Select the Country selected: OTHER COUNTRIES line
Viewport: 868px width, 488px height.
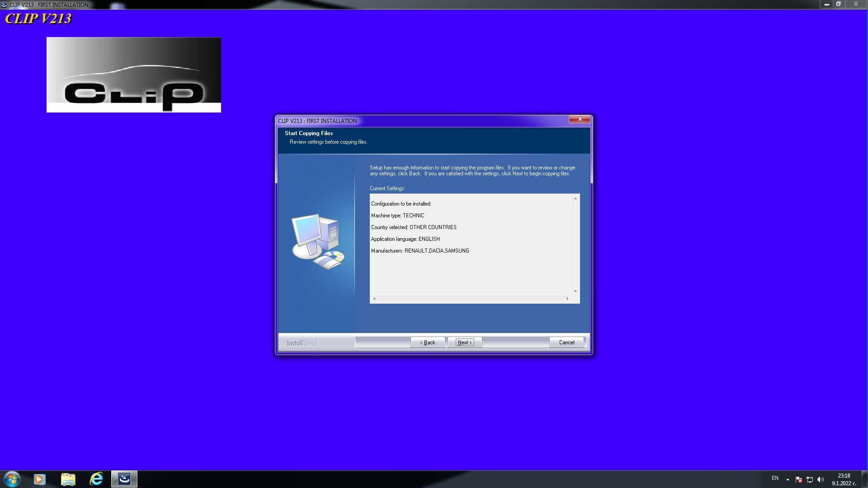click(x=414, y=227)
